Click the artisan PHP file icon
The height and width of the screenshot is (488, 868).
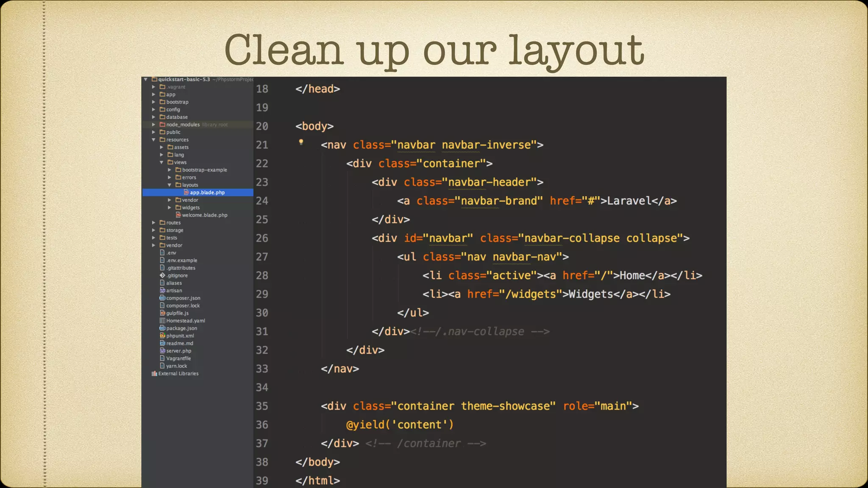[x=162, y=291]
